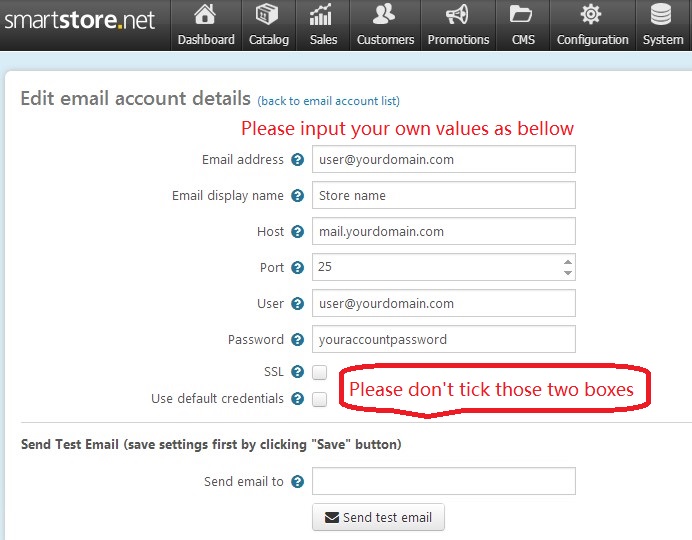Click the back to email account list link
Screen dimensions: 692x540
(328, 101)
